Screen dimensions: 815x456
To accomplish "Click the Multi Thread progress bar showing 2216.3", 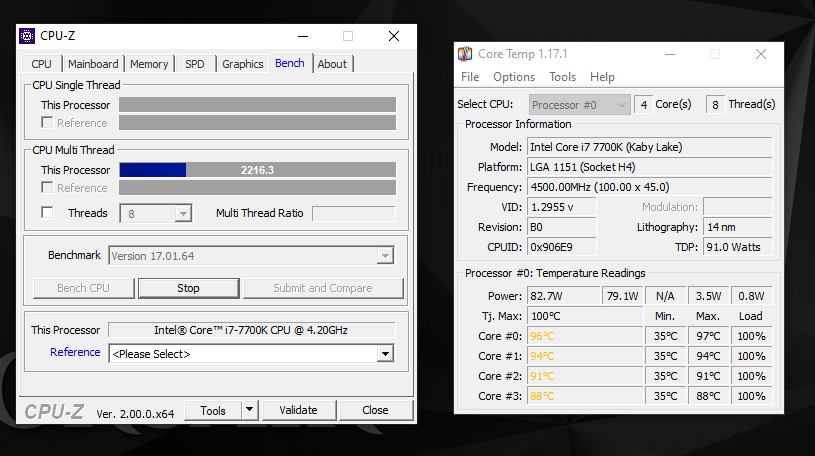I will [x=257, y=170].
